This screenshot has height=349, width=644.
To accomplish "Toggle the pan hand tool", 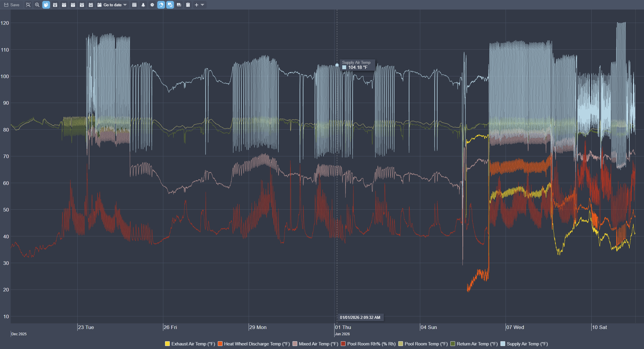I will tap(46, 5).
